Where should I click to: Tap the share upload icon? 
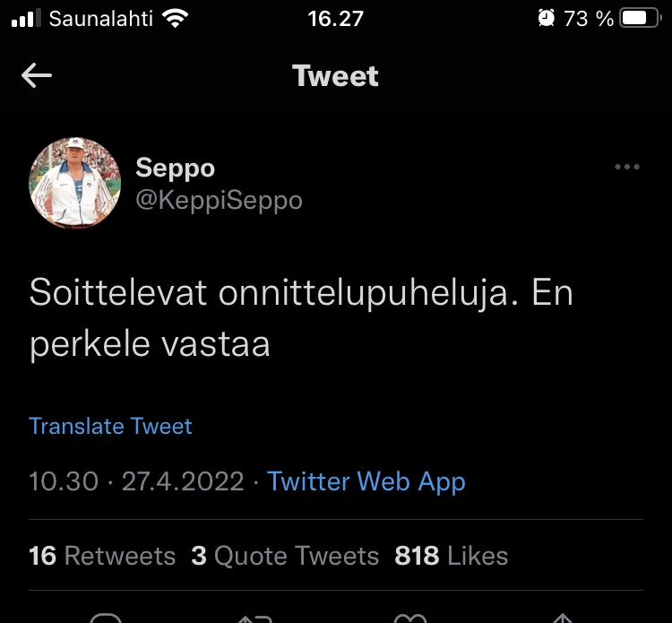point(562,618)
